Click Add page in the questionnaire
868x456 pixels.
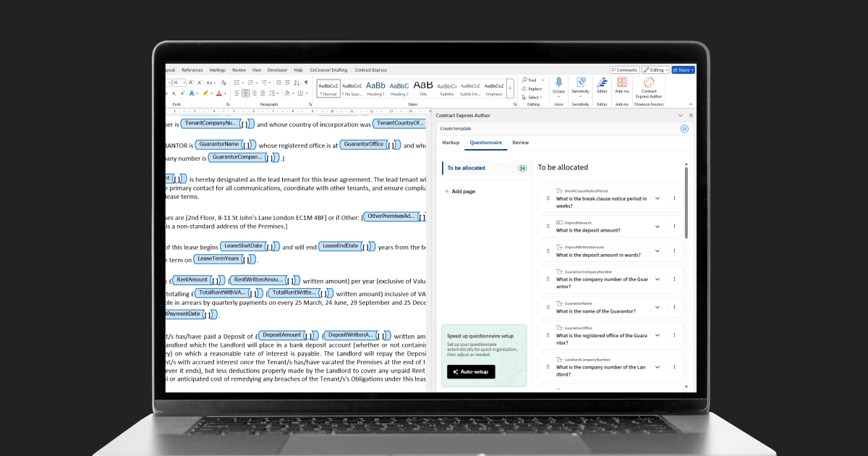(463, 191)
